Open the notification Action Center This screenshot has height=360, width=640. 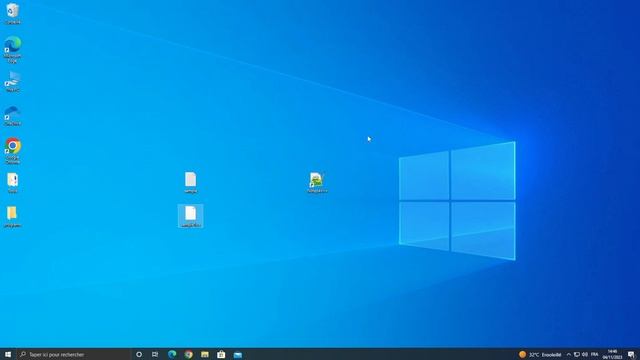tap(631, 354)
